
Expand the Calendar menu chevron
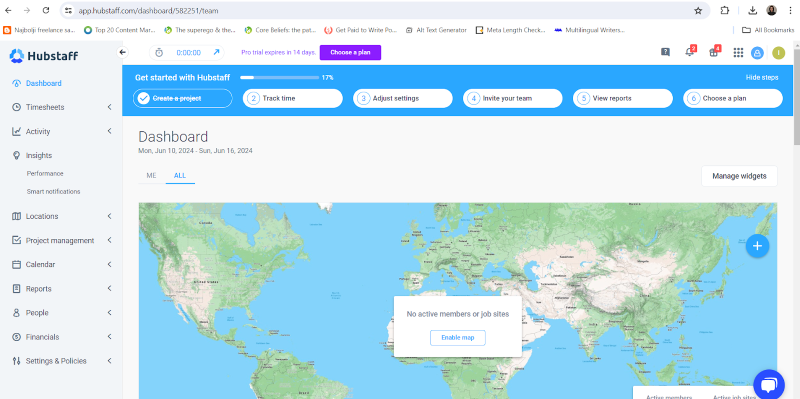pyautogui.click(x=109, y=264)
